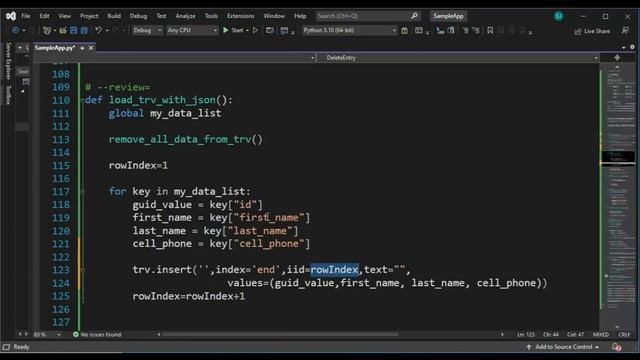Click the search magnifier icon

tap(414, 16)
